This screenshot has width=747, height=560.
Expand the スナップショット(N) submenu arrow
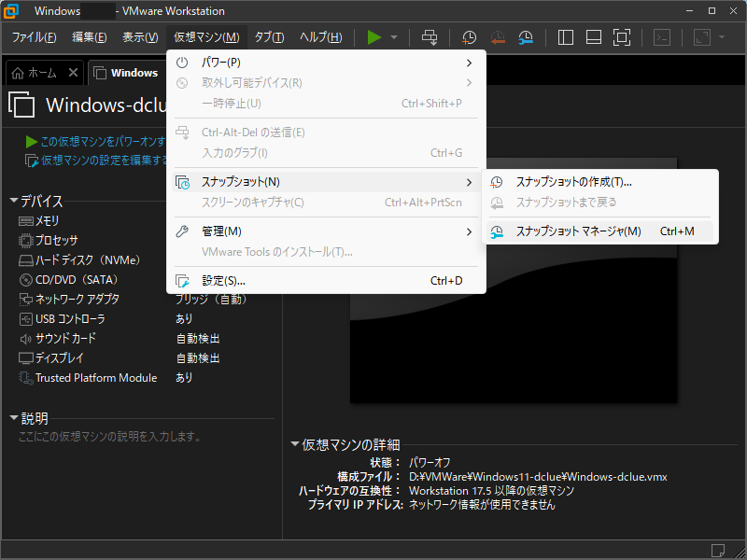[470, 182]
